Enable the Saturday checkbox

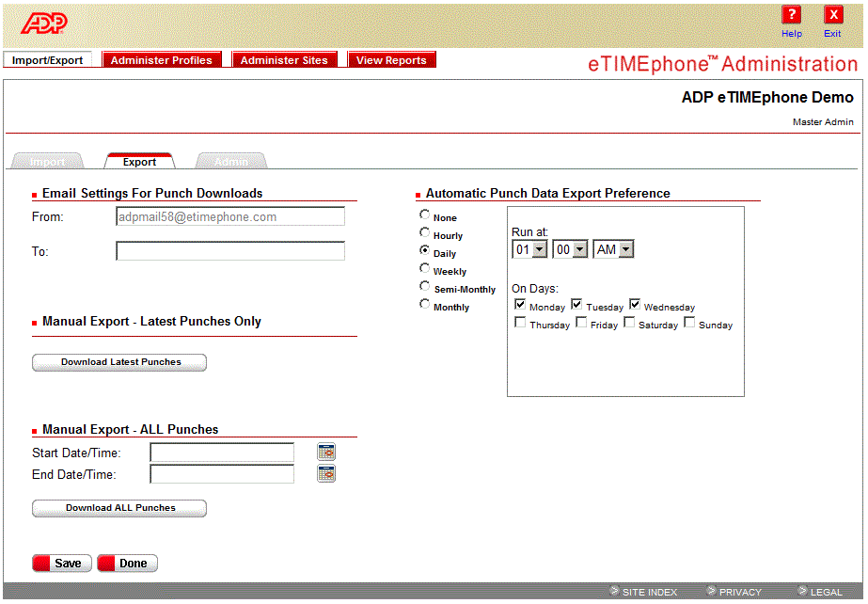[x=629, y=322]
